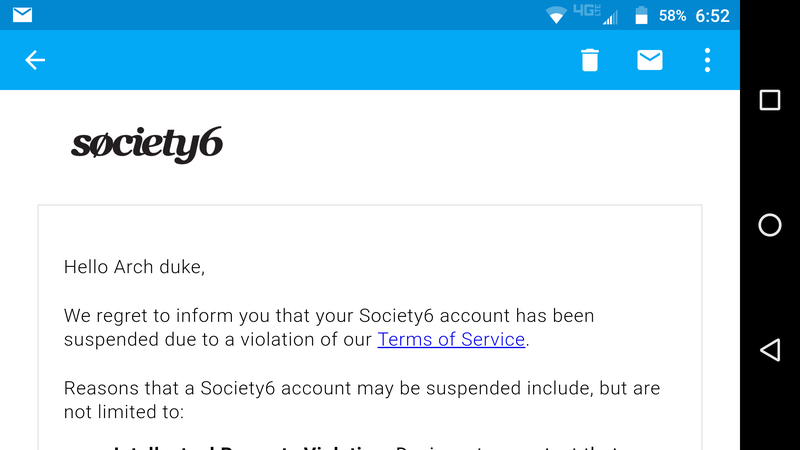This screenshot has height=450, width=800.
Task: Tap the 'Reasons that a Society6 account' paragraph
Action: point(362,400)
